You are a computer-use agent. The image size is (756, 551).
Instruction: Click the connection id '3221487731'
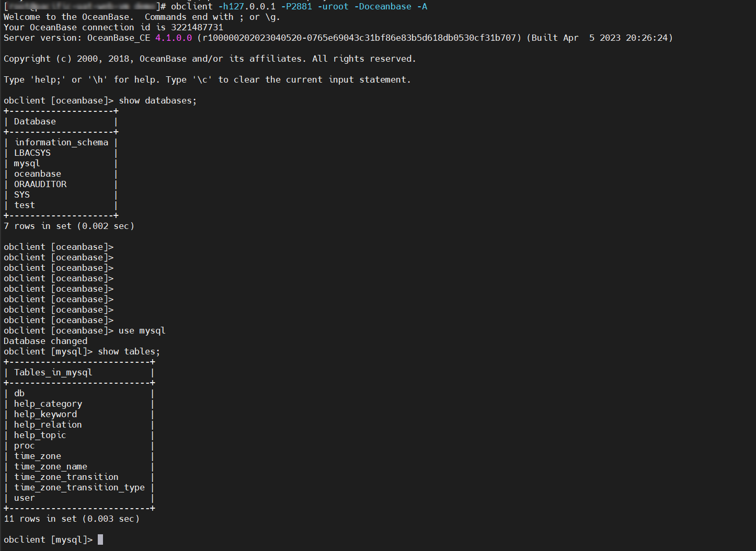[197, 27]
